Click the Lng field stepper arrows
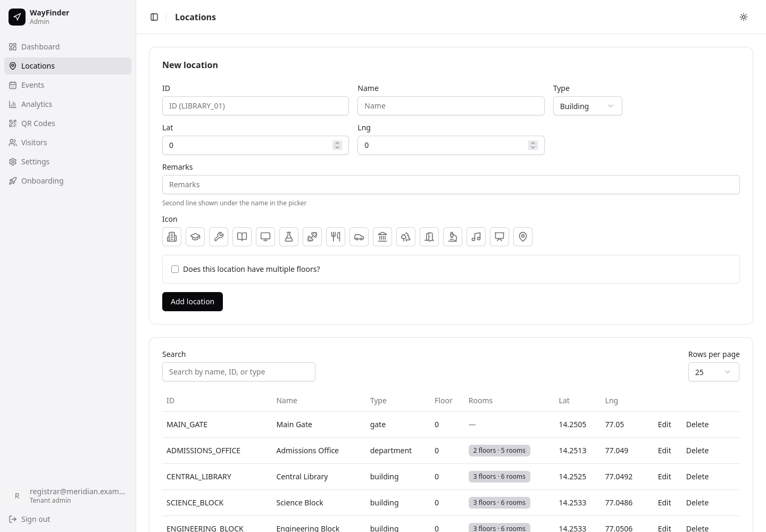The image size is (766, 532). point(533,145)
